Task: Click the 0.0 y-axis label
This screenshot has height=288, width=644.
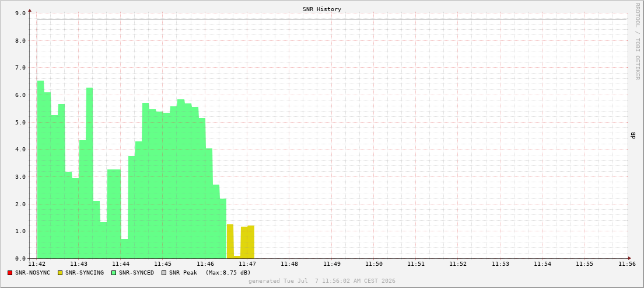Action: (x=20, y=259)
